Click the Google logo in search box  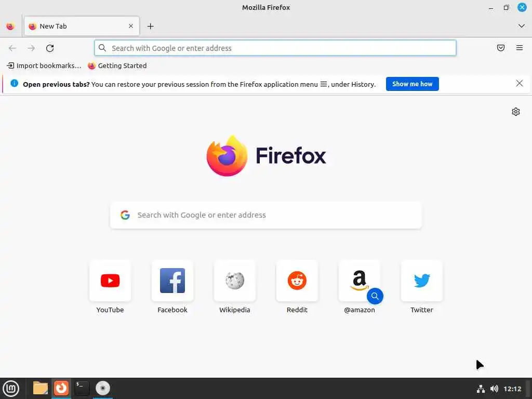(125, 215)
